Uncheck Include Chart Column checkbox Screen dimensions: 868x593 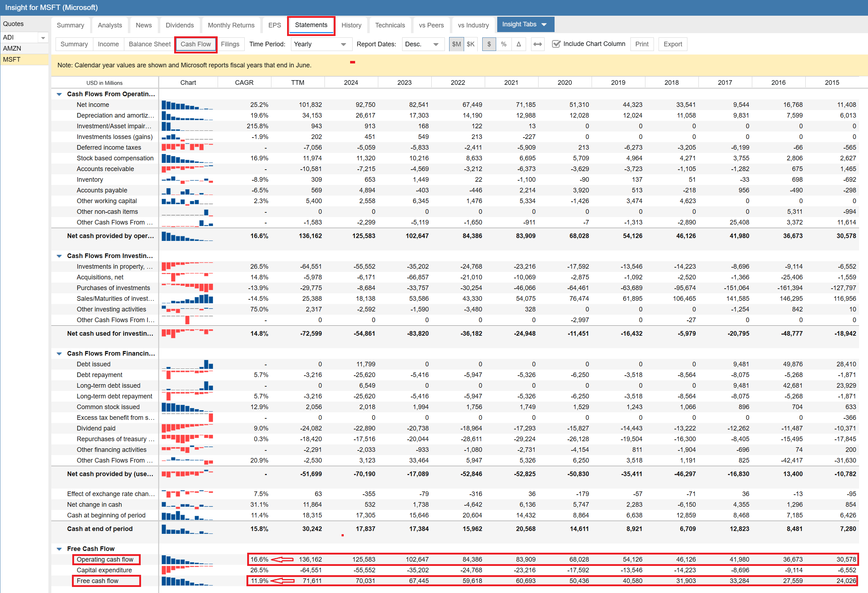(x=556, y=44)
